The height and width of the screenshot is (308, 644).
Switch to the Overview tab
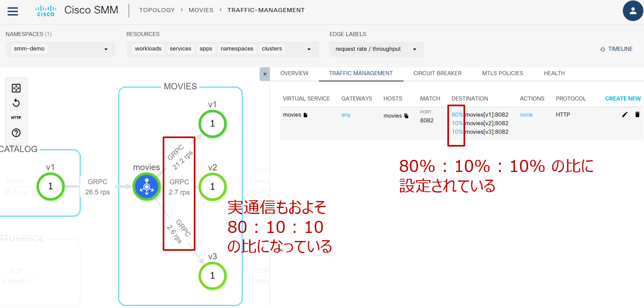[294, 73]
